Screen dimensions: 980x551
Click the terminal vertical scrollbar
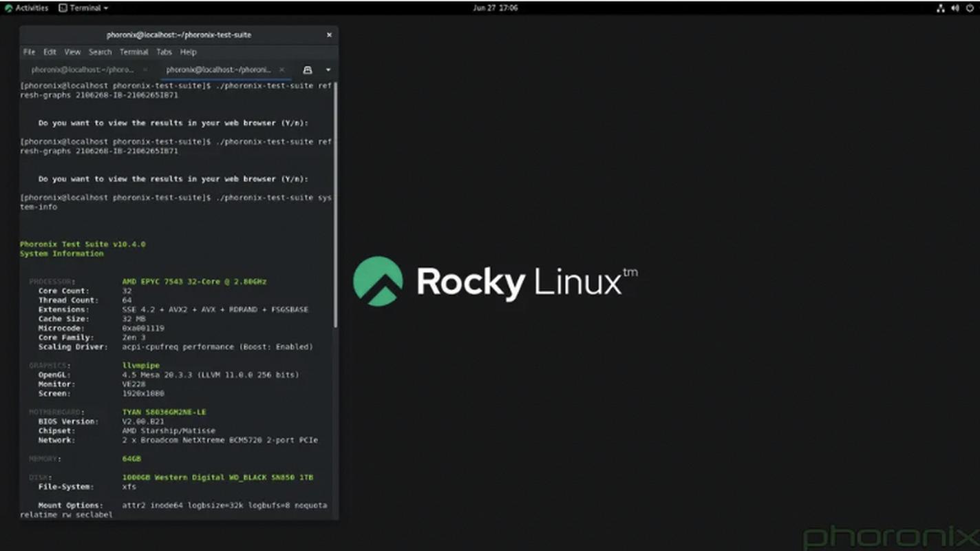click(x=335, y=205)
